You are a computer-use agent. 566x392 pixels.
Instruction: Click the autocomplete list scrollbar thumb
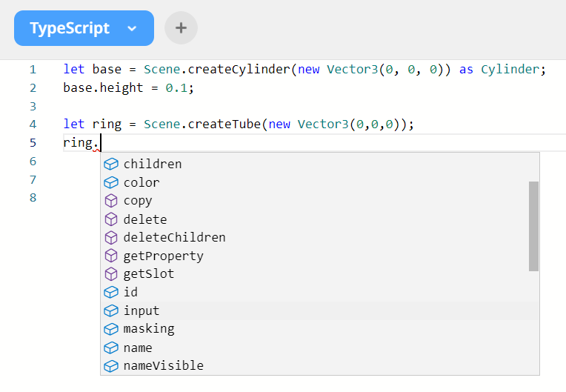pyautogui.click(x=533, y=226)
